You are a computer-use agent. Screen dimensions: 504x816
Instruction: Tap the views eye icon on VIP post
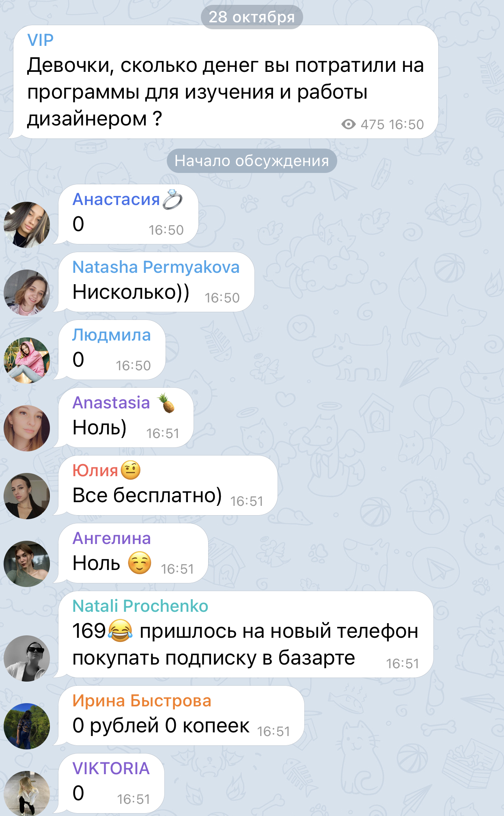348,124
